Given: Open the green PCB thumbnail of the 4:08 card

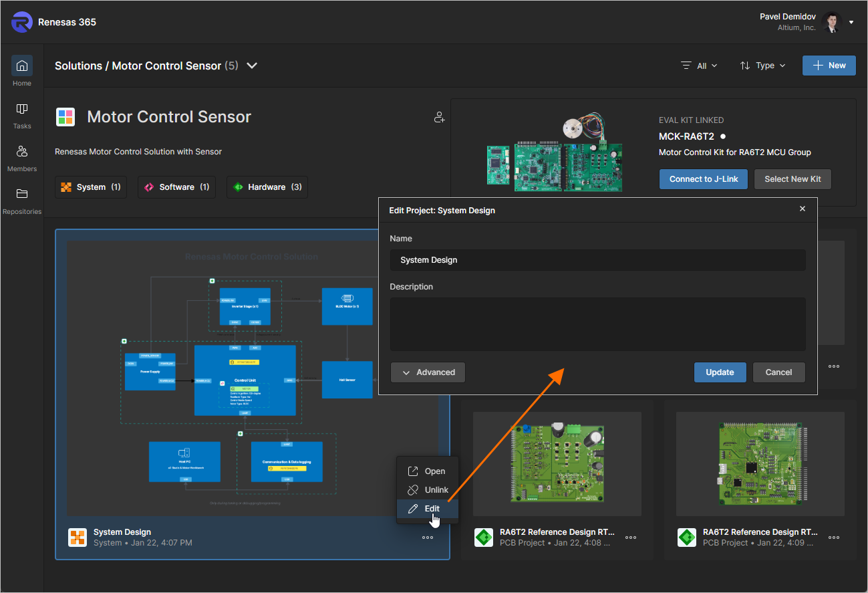Looking at the screenshot, I should click(557, 464).
